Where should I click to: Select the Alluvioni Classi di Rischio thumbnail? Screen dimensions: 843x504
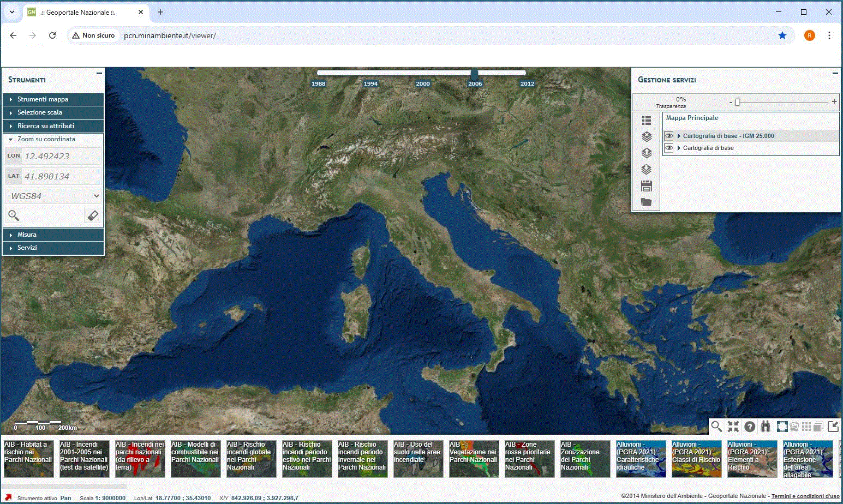[x=696, y=459]
